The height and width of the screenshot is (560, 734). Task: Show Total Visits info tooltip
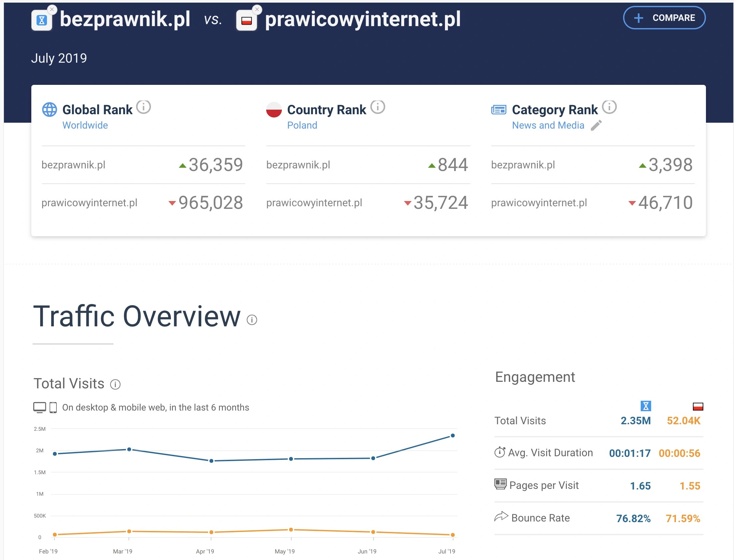[x=115, y=385]
